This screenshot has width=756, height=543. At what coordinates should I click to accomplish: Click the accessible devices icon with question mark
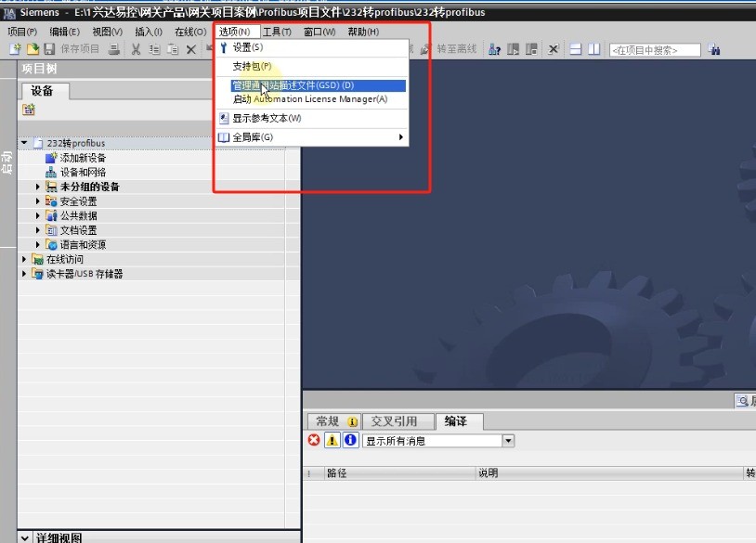point(494,48)
